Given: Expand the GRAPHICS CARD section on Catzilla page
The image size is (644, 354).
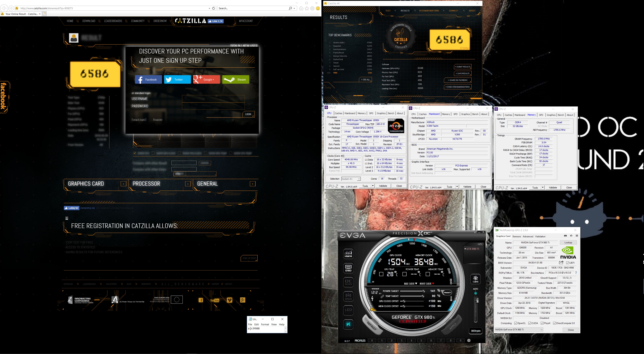Looking at the screenshot, I should pyautogui.click(x=123, y=184).
